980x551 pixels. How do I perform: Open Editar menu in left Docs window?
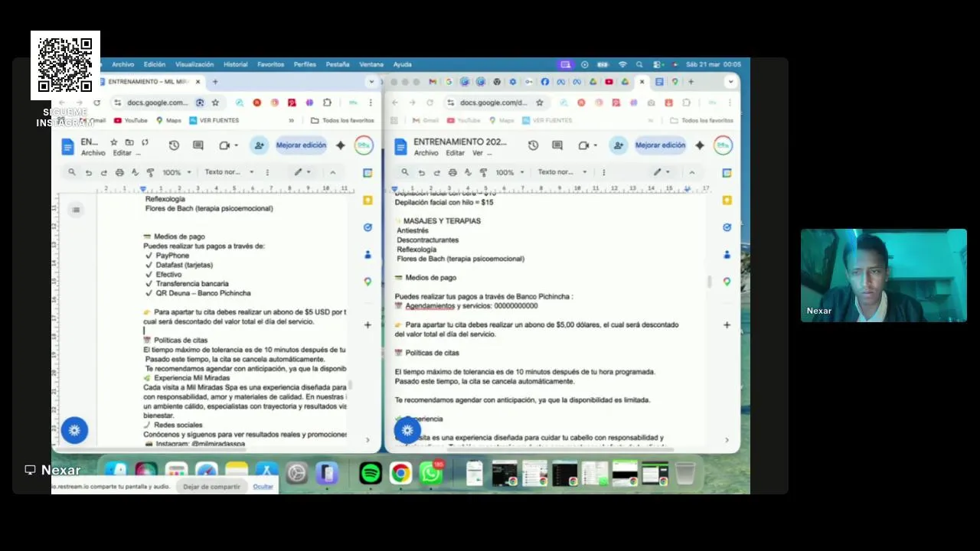pos(122,153)
